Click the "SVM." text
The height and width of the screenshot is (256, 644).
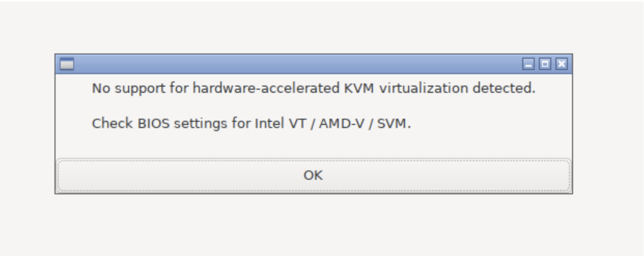coord(394,123)
